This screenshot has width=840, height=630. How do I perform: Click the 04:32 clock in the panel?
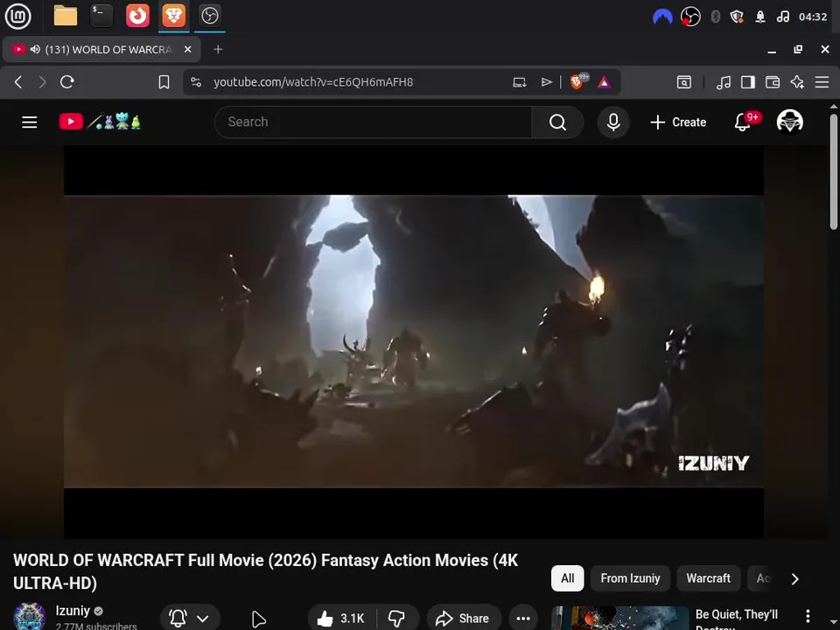813,17
